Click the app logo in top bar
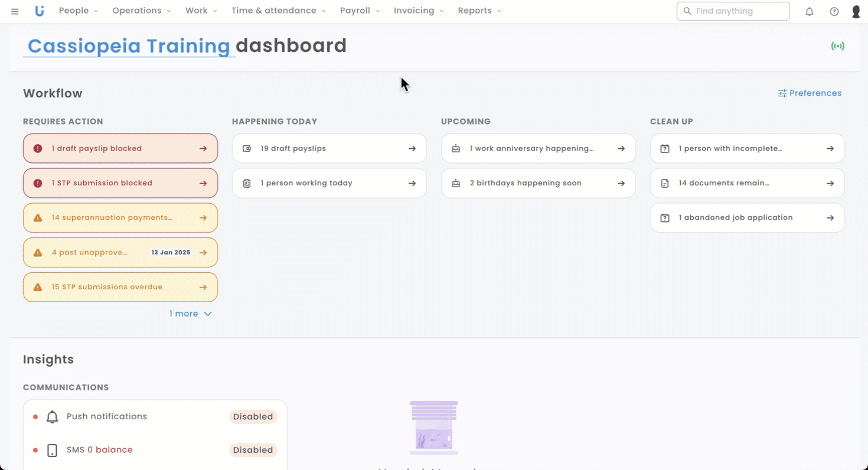 [x=39, y=11]
